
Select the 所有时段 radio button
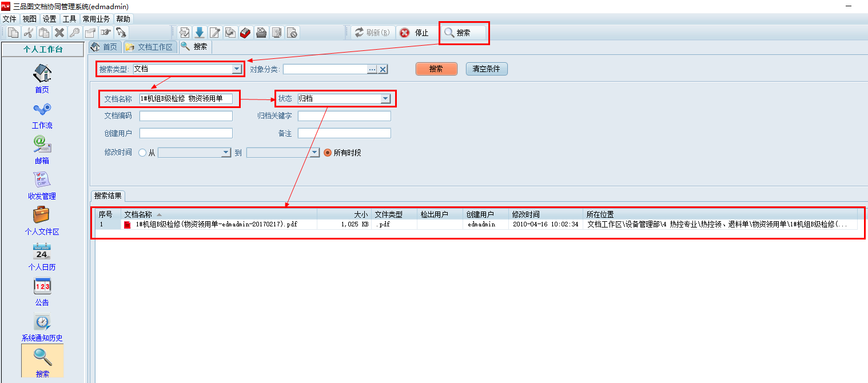[328, 153]
